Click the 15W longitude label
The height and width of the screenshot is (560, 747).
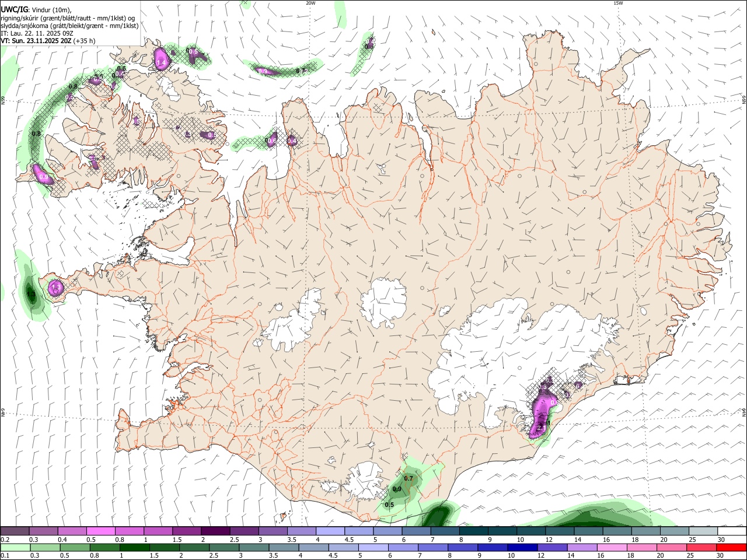point(618,3)
